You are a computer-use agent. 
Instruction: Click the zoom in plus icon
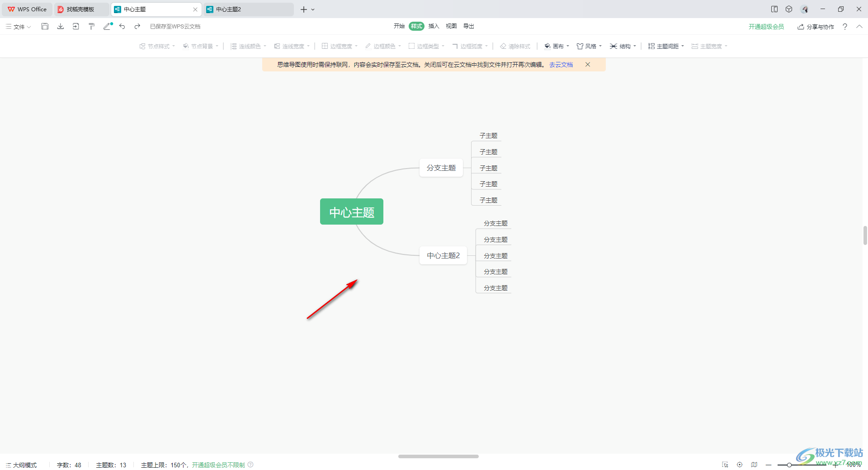pos(835,465)
